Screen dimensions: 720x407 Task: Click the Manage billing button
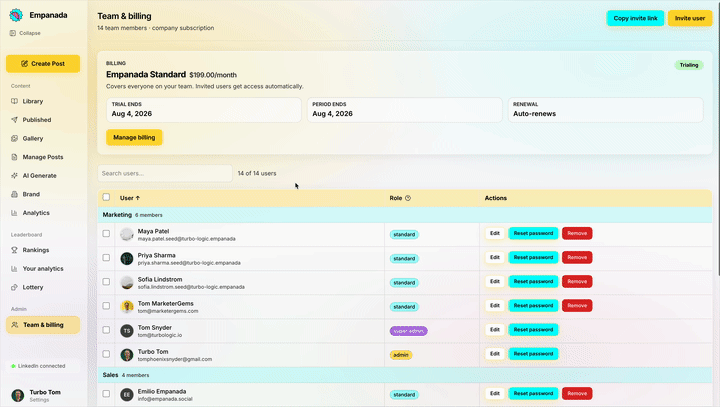[x=134, y=137]
